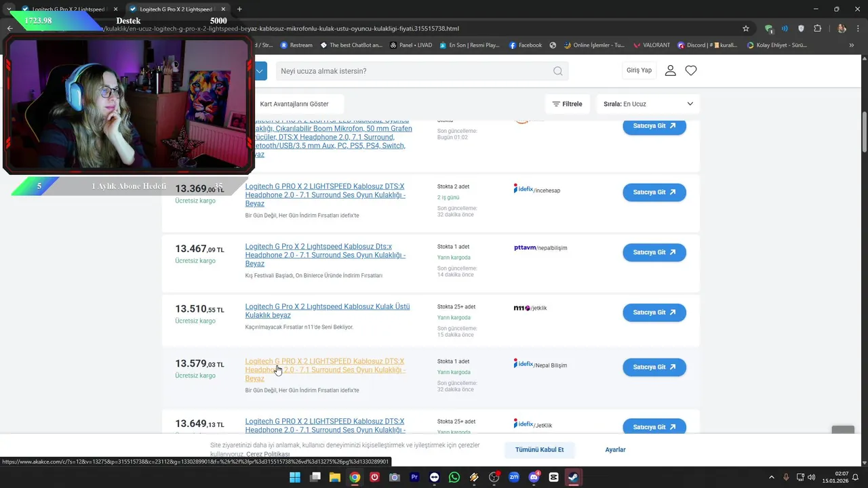Open the En Son Resmi Play bookmark
This screenshot has width=868, height=488.
click(x=469, y=45)
